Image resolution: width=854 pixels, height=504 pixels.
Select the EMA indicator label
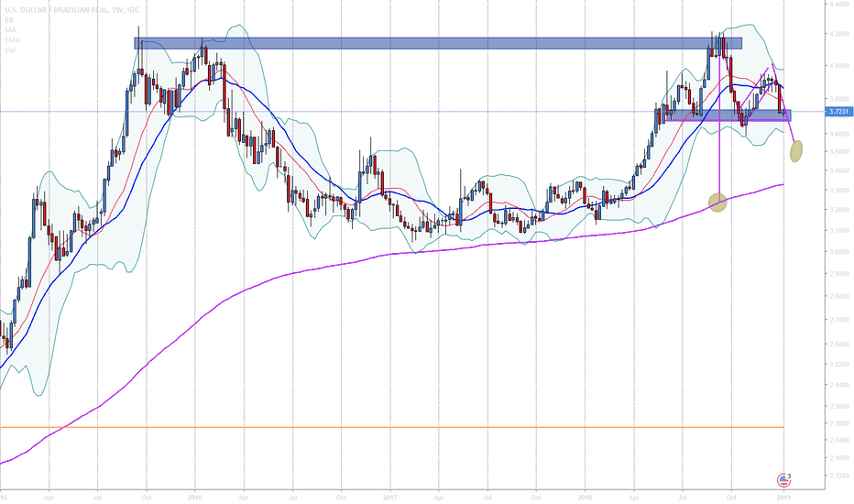coord(12,39)
